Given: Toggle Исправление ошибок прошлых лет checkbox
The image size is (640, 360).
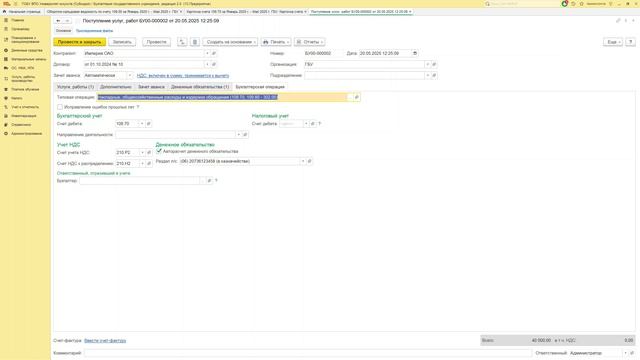Looking at the screenshot, I should 60,107.
